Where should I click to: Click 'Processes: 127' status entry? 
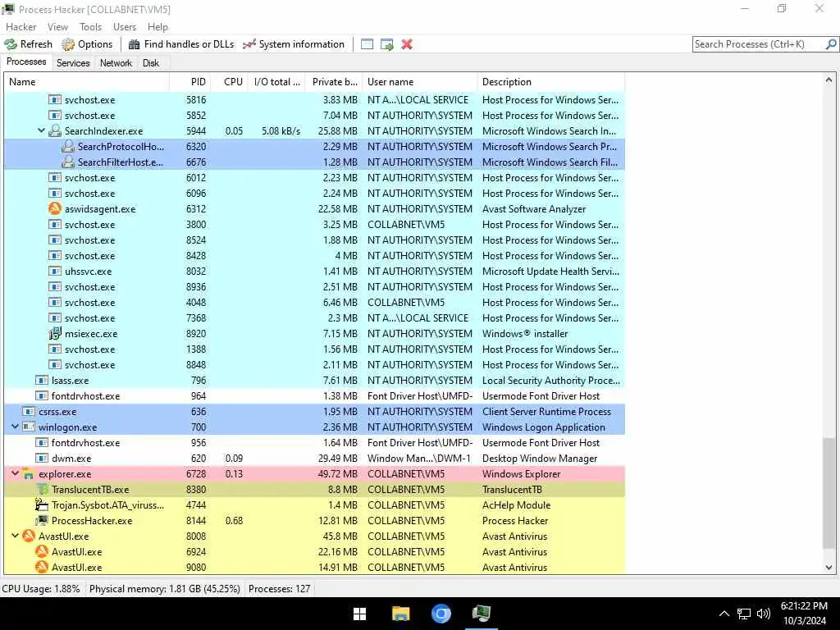click(279, 589)
